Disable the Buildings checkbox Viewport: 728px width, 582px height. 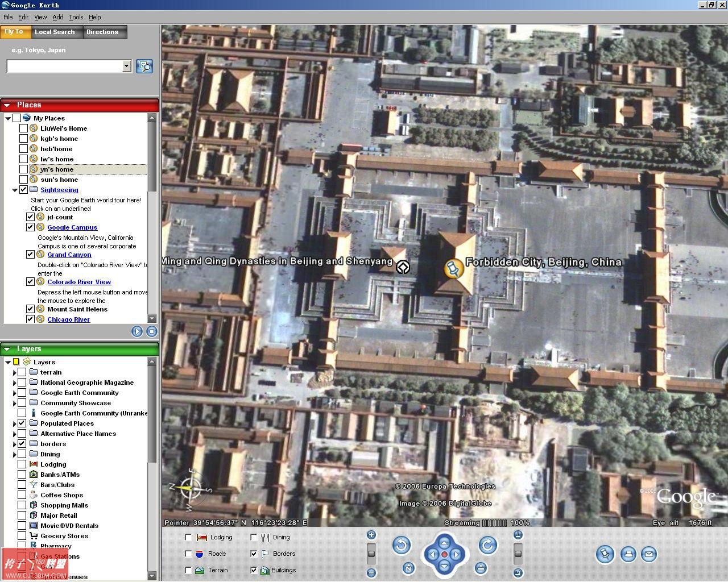pos(254,570)
